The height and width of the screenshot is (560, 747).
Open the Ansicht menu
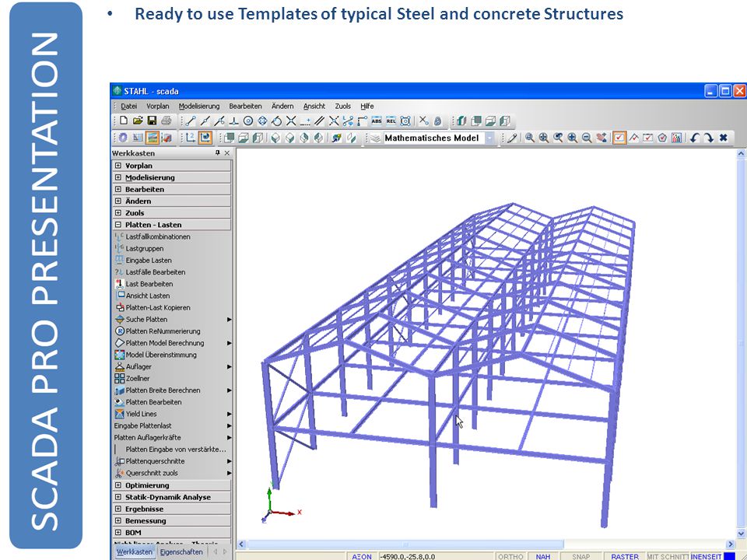click(314, 107)
